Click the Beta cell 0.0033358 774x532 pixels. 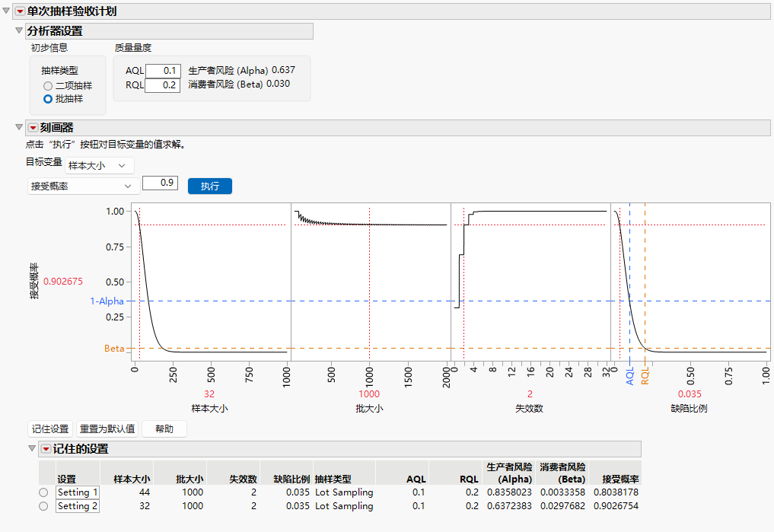point(562,492)
